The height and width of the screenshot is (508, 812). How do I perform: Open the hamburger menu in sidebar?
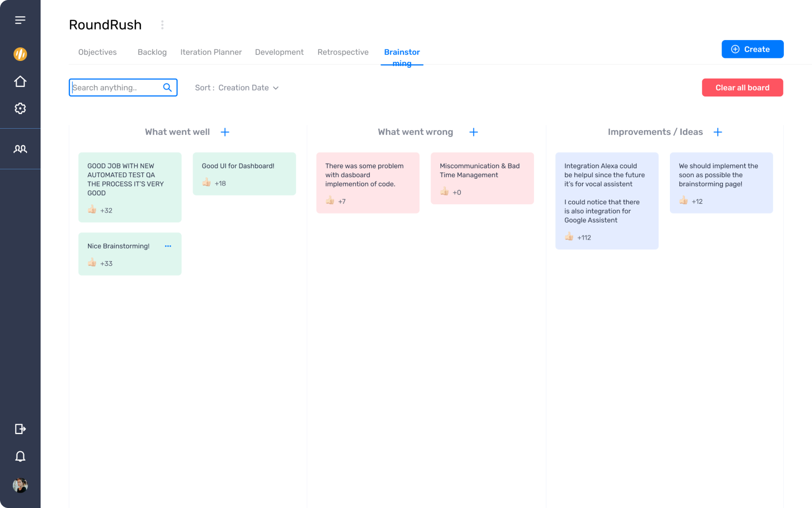20,20
